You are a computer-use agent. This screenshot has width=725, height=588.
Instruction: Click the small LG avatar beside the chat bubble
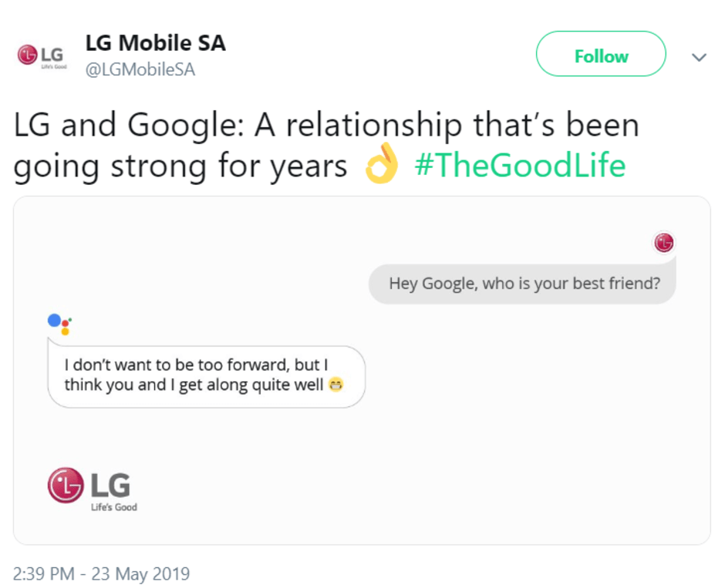point(663,241)
